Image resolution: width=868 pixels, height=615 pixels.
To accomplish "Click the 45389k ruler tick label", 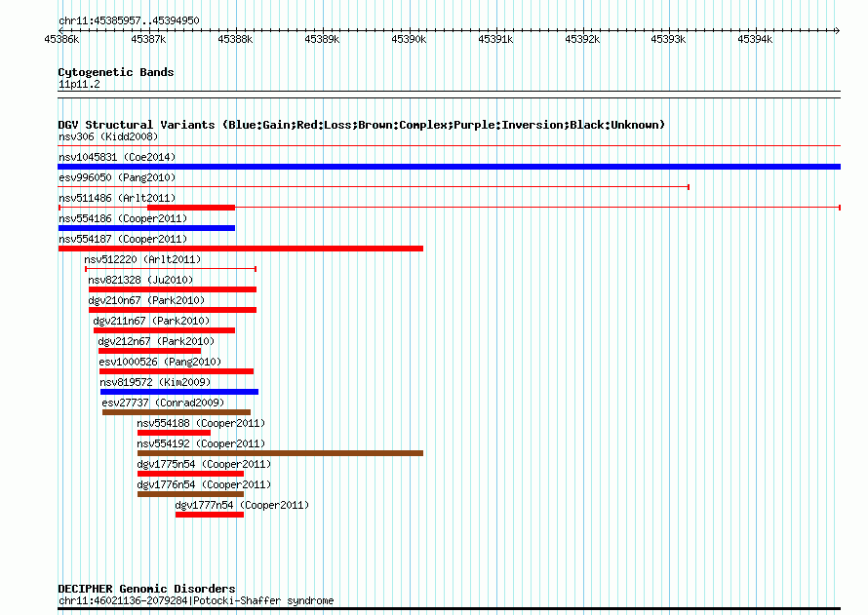I will coord(322,39).
